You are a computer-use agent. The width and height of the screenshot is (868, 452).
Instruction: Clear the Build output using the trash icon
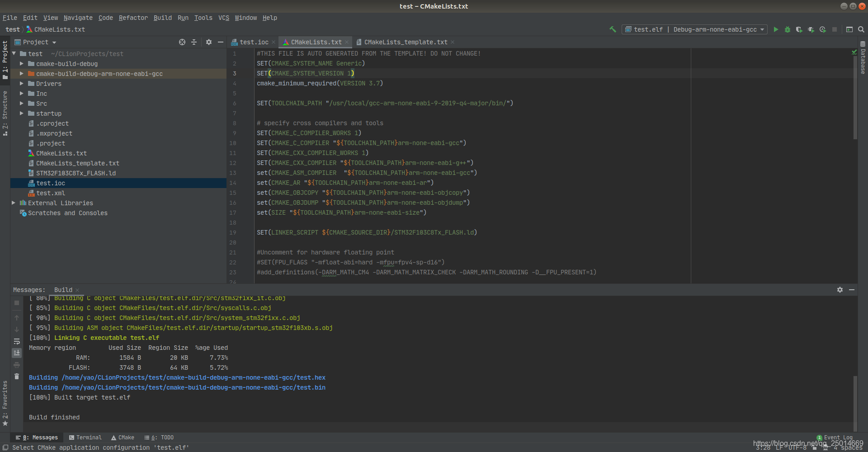pyautogui.click(x=17, y=377)
